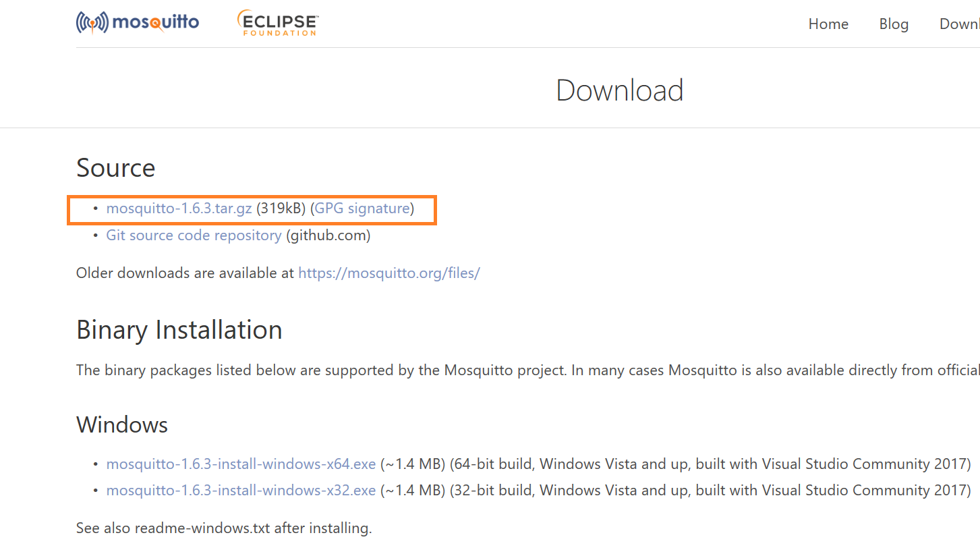Click the mosquitto radio-wave logo icon
The height and width of the screenshot is (554, 980).
click(92, 22)
